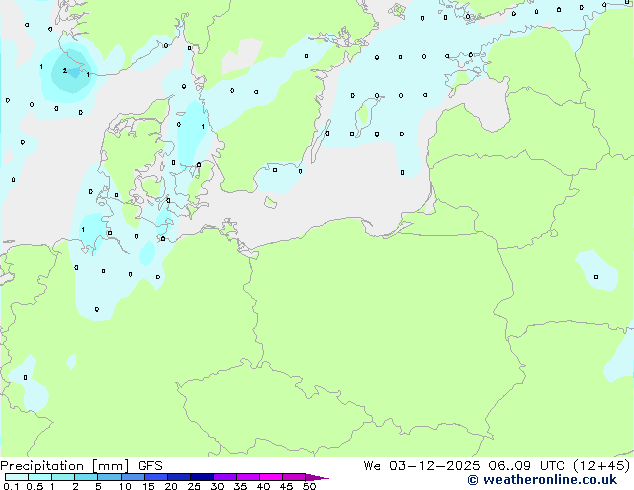This screenshot has height=490, width=634.
Task: Click legend swatch between 20 and 25
Action: click(178, 477)
